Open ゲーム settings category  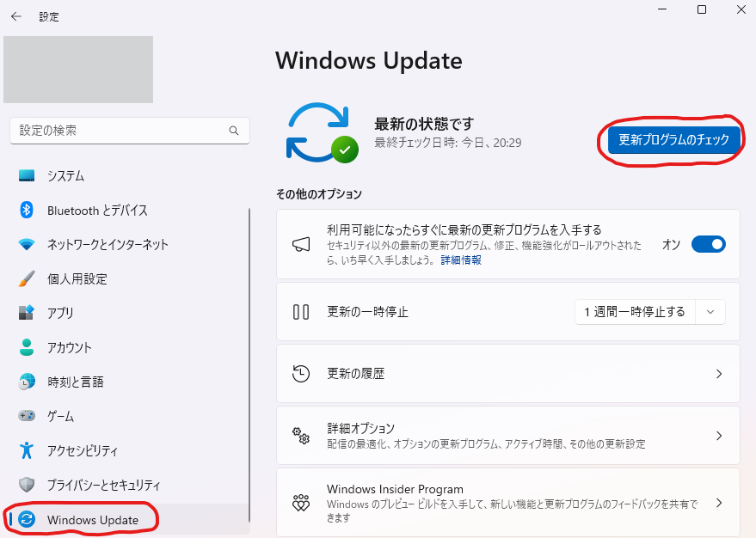128,416
